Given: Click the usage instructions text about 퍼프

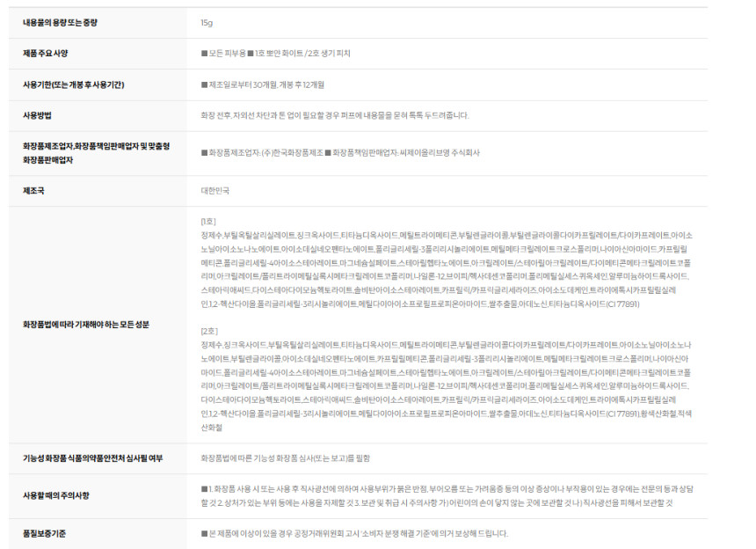Looking at the screenshot, I should click(x=335, y=116).
